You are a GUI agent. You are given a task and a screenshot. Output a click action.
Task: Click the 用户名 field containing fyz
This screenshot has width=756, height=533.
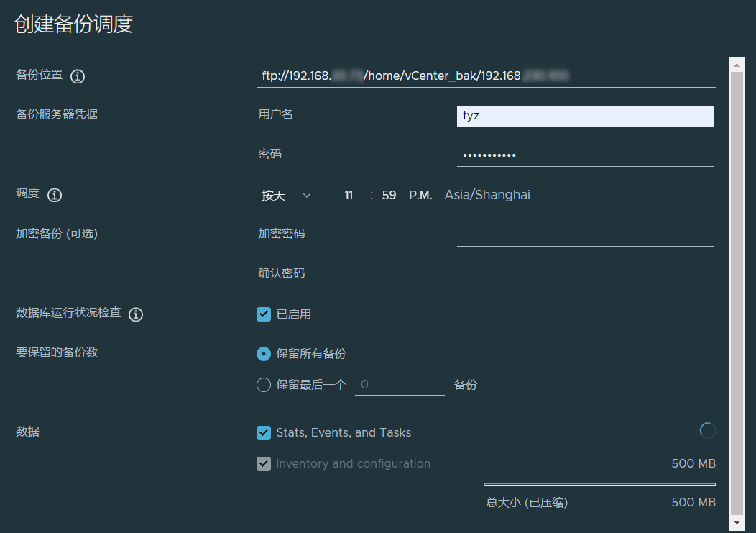click(585, 116)
